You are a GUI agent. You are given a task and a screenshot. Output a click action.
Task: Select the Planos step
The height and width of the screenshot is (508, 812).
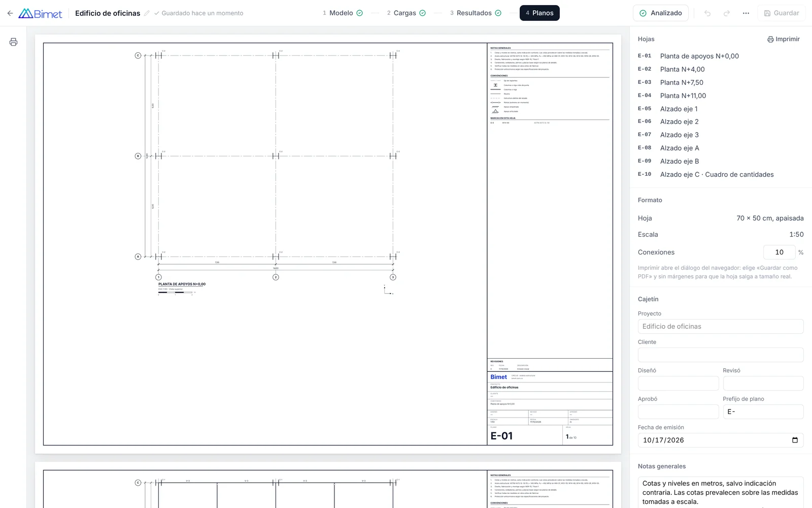coord(539,13)
